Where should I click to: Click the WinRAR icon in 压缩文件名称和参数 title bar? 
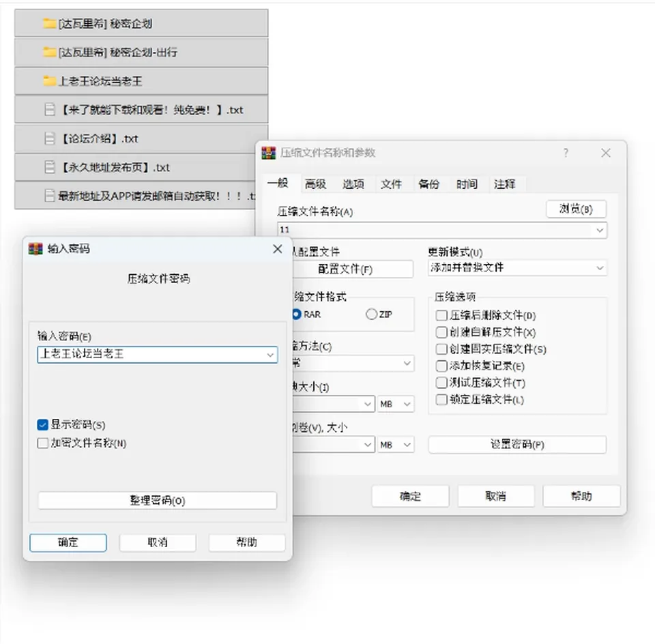point(269,153)
